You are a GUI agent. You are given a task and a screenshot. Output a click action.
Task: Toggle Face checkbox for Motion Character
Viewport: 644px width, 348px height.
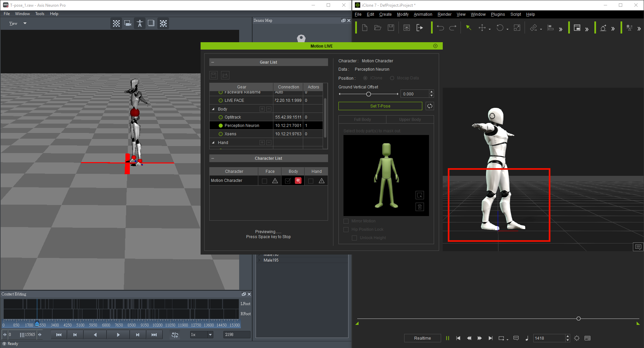coord(265,181)
